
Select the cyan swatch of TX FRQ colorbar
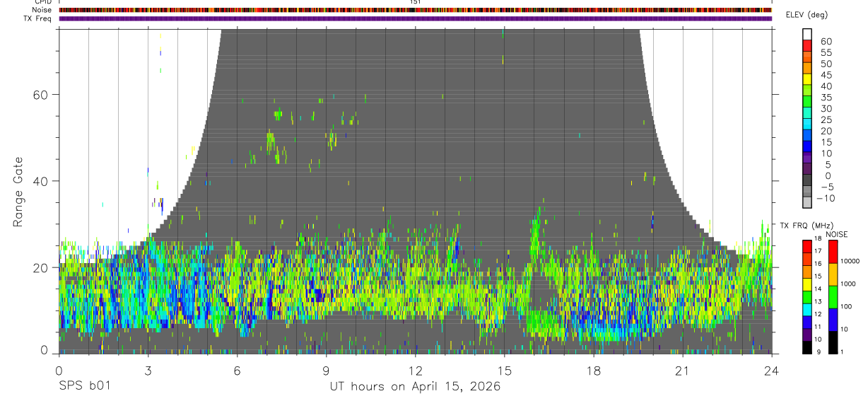pos(807,309)
